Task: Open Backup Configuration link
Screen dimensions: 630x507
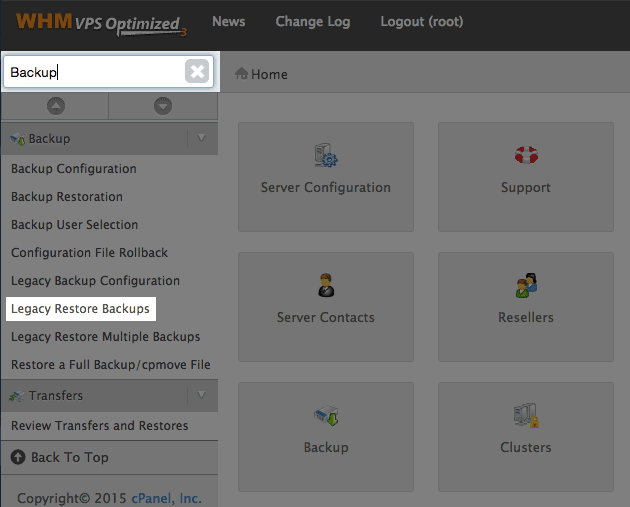Action: (74, 169)
